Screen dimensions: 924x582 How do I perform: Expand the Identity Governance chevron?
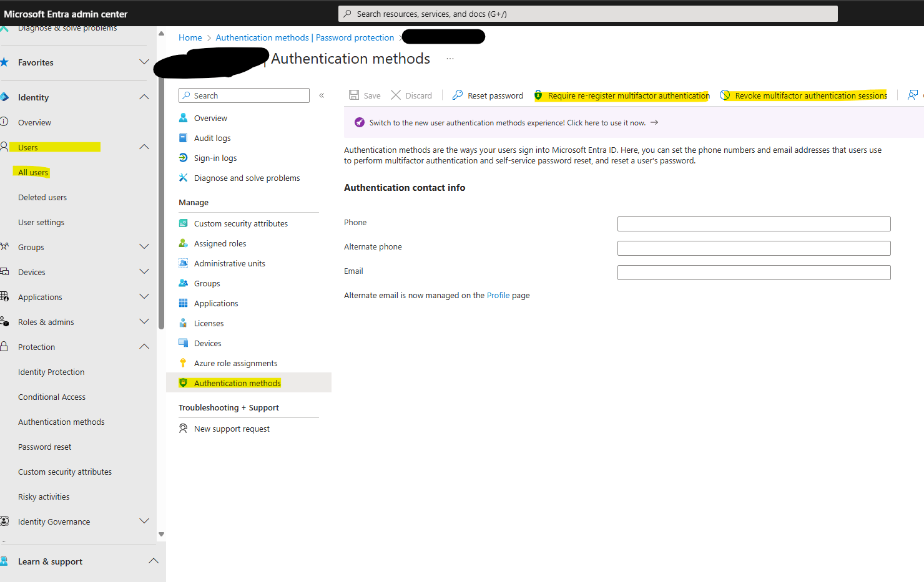click(x=144, y=521)
